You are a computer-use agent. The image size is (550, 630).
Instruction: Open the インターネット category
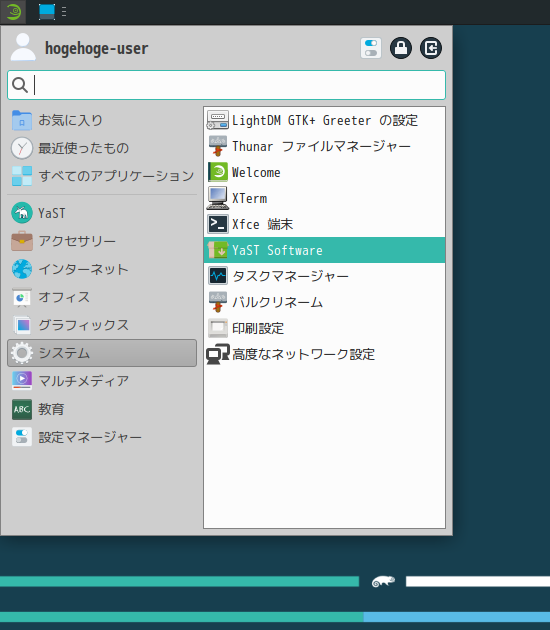102,269
